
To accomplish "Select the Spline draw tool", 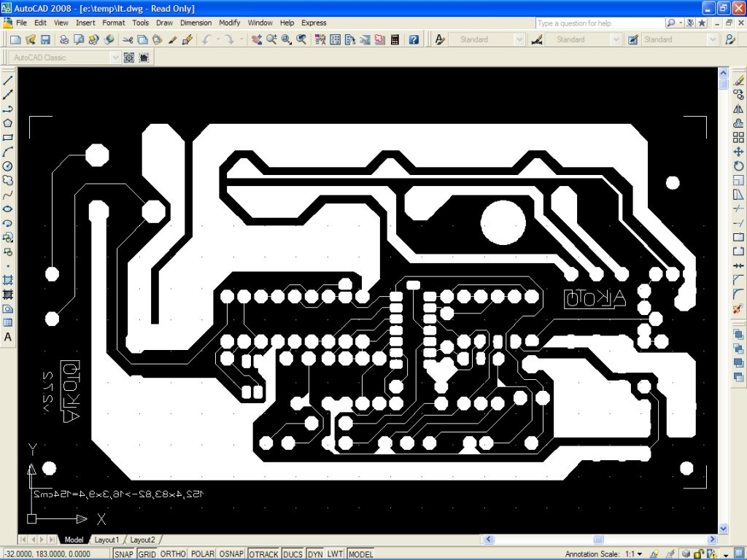I will click(x=7, y=195).
